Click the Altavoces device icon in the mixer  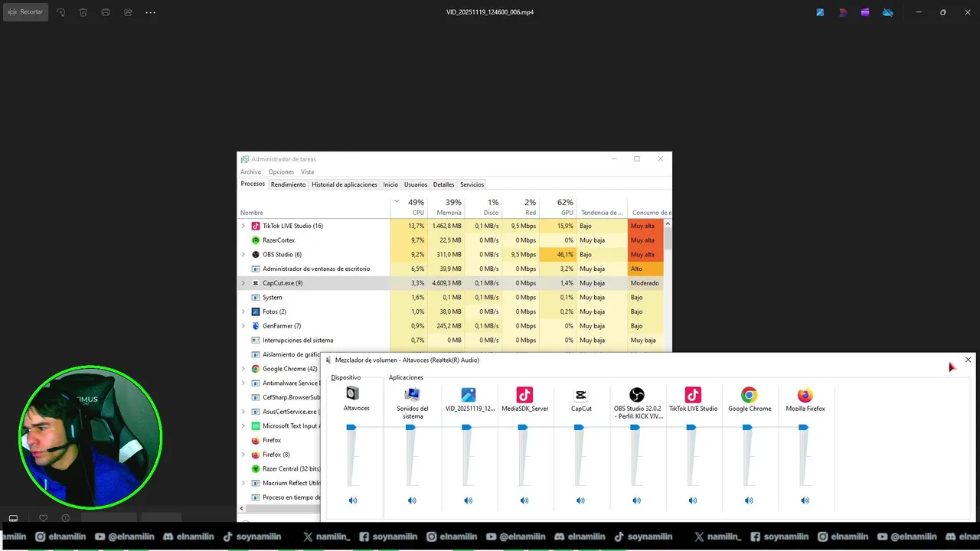point(352,393)
